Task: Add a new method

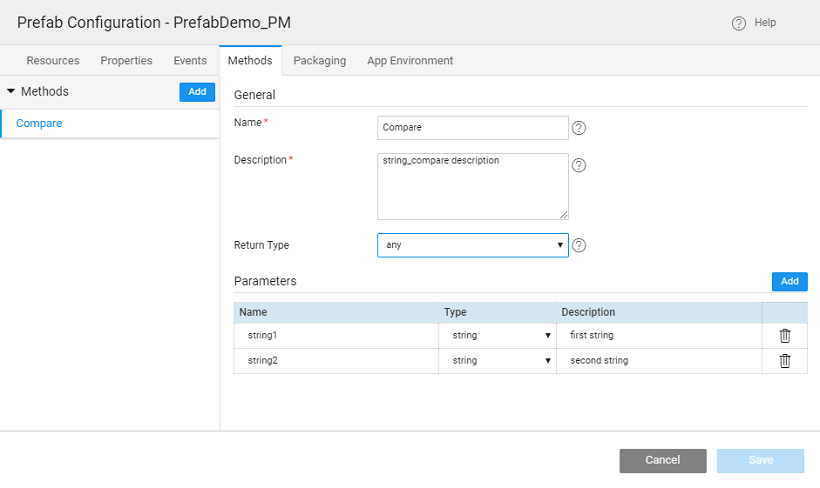Action: [x=197, y=91]
